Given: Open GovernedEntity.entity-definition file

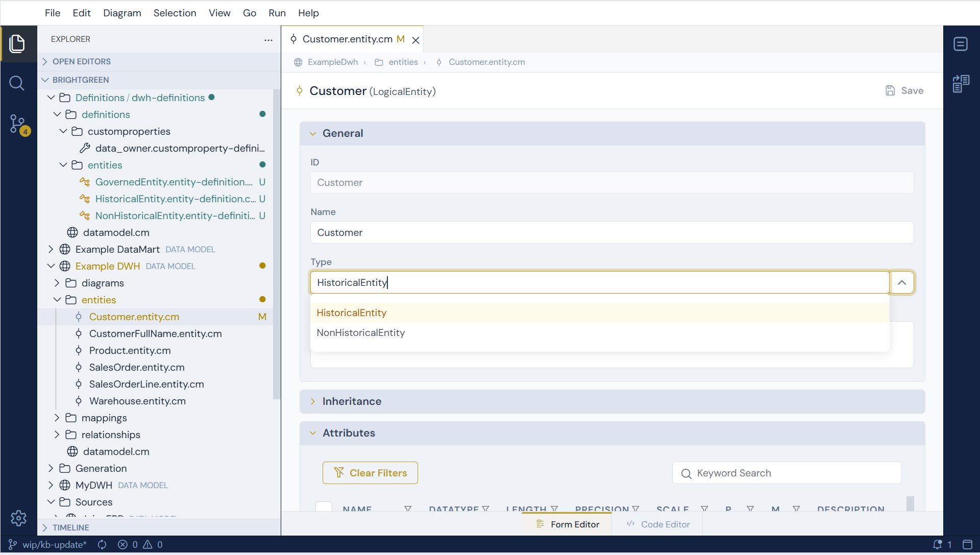Looking at the screenshot, I should (x=174, y=182).
